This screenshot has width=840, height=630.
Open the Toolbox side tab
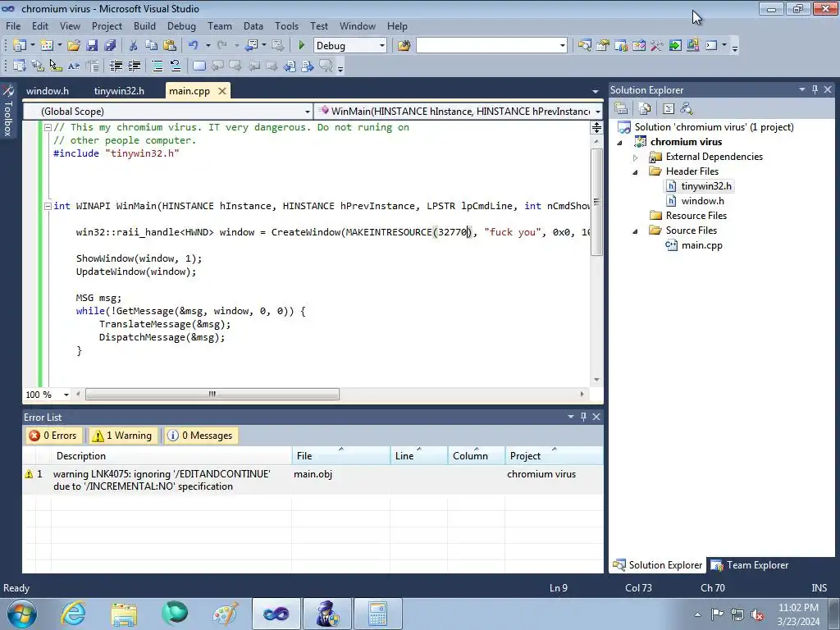tap(8, 111)
